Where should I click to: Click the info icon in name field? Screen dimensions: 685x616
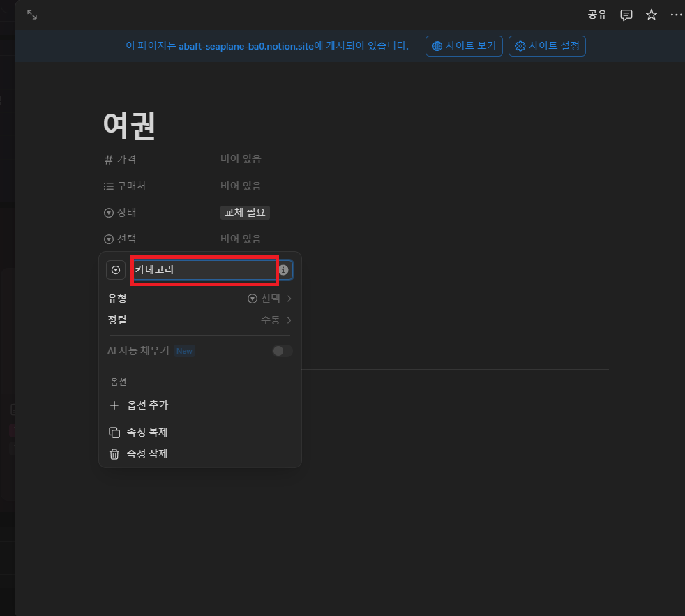point(283,270)
